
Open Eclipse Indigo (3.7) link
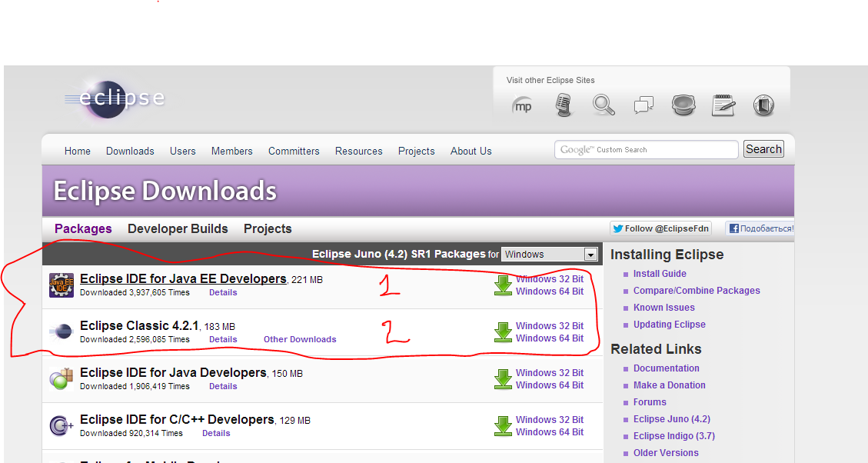click(674, 436)
